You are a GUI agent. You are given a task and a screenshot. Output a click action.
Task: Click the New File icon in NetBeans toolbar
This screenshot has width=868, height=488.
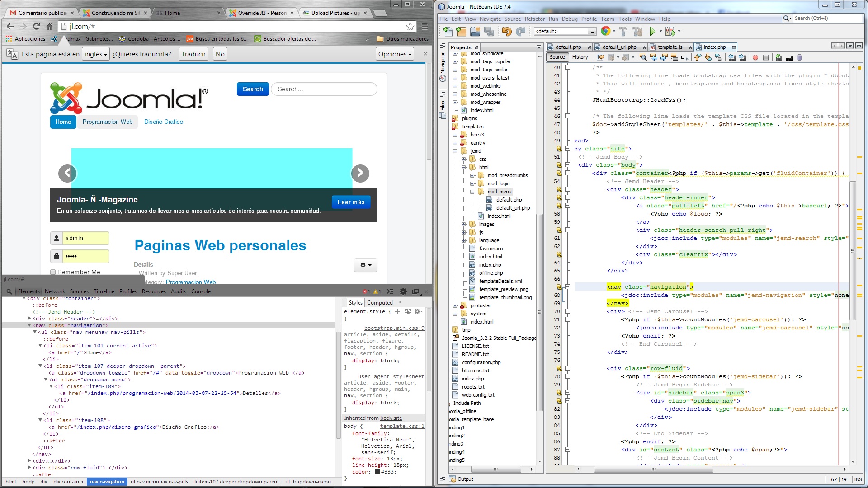point(448,31)
